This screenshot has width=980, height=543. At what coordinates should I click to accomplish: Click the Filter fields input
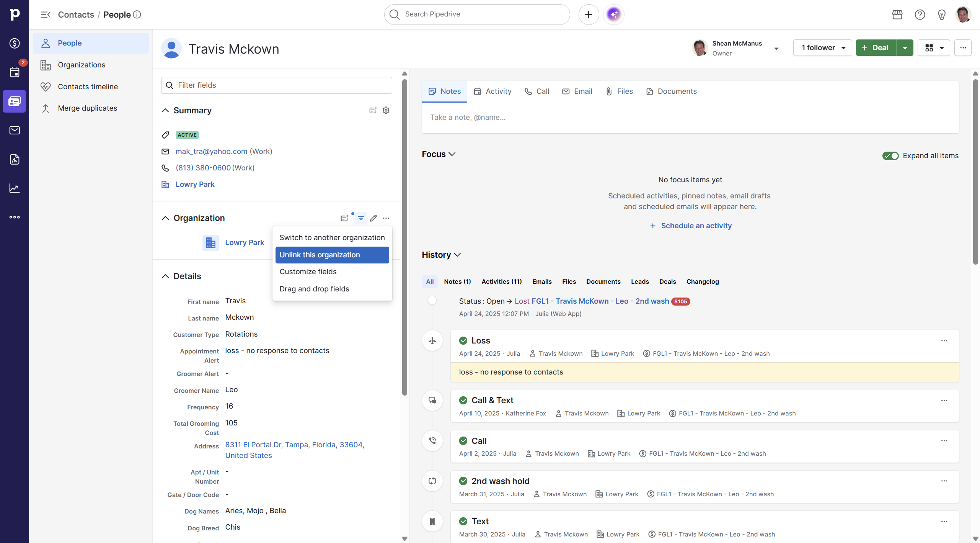pos(276,85)
